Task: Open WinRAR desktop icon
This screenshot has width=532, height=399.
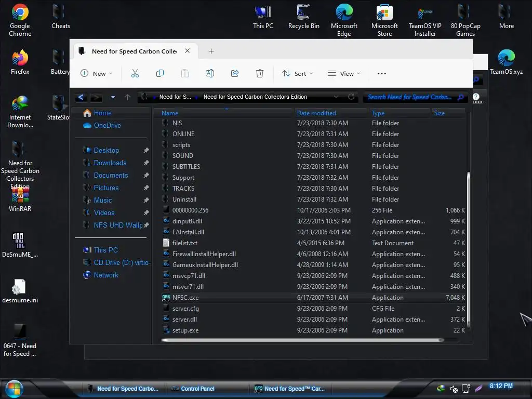Action: click(20, 199)
